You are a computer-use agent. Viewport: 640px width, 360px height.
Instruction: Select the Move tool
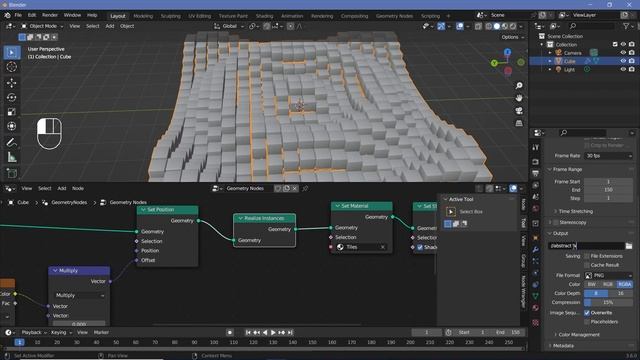(x=11, y=82)
